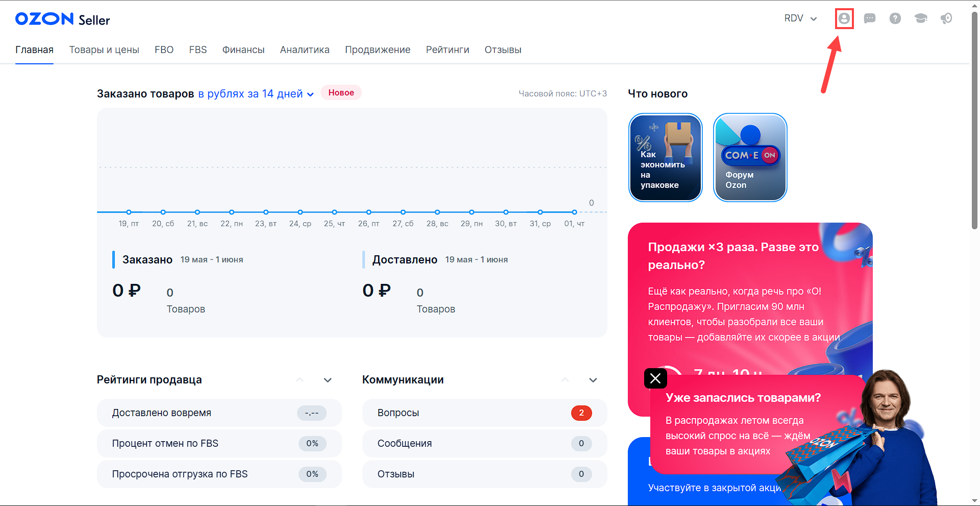Open the 'Форум Ozon' story card
Screen dimensions: 980x506
click(x=750, y=157)
